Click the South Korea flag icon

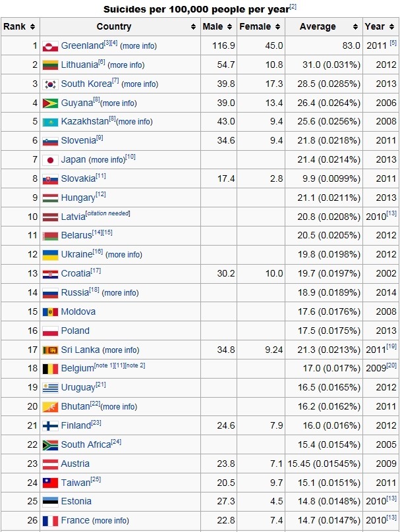pos(51,84)
